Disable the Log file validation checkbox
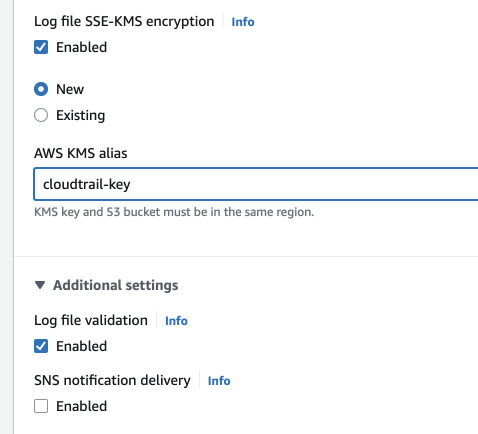478x434 pixels. click(41, 346)
